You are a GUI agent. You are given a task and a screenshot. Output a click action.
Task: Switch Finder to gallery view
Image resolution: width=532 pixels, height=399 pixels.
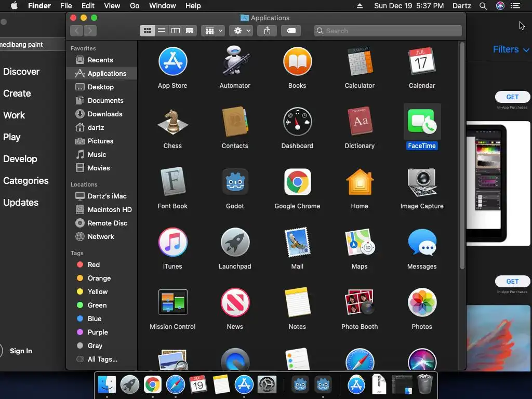pyautogui.click(x=190, y=31)
